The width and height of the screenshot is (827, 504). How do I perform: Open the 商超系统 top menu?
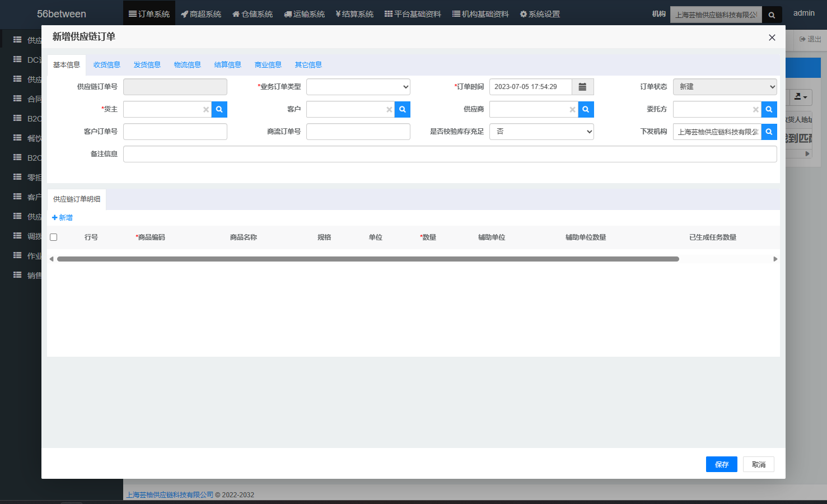[201, 14]
